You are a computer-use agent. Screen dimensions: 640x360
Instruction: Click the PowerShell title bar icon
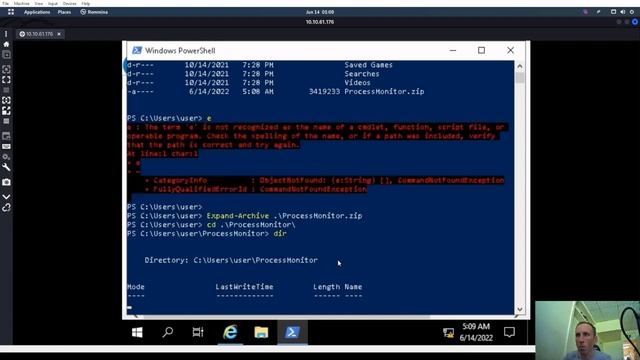tap(137, 50)
